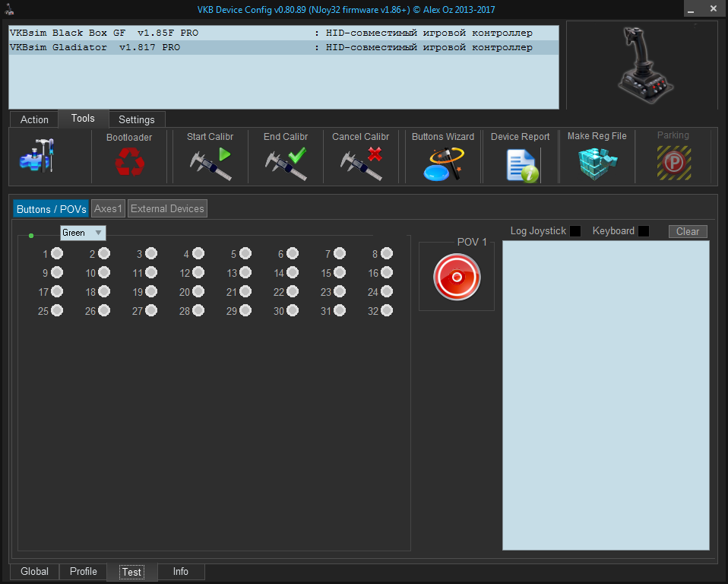Click button indicator 5
The height and width of the screenshot is (584, 728).
pos(245,253)
